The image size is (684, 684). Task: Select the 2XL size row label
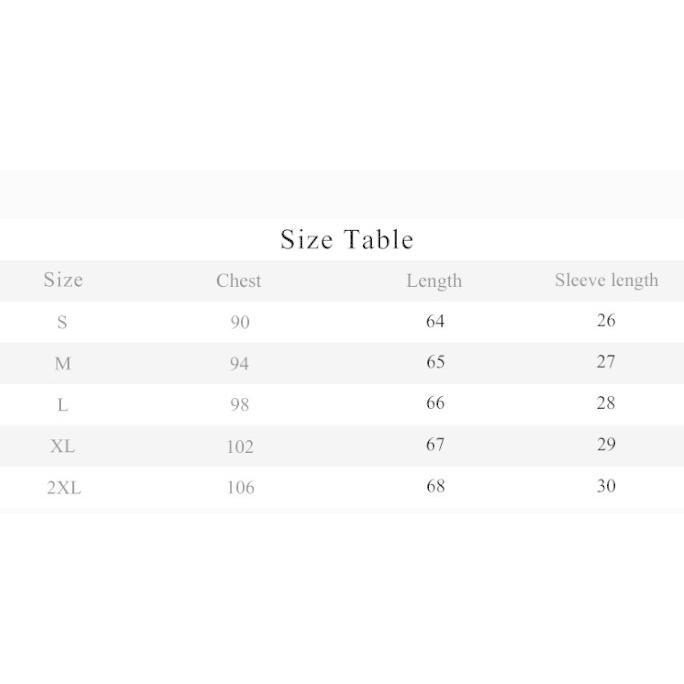64,488
